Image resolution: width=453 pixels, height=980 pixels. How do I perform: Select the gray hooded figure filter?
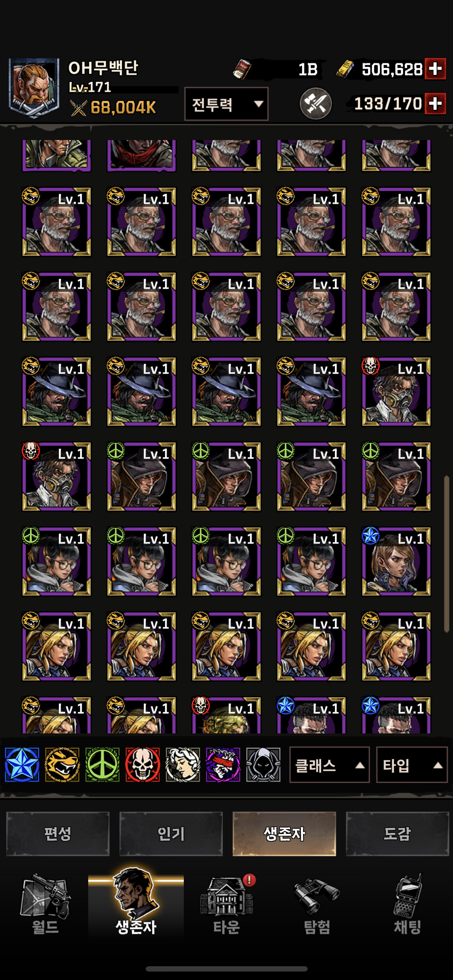click(x=263, y=764)
